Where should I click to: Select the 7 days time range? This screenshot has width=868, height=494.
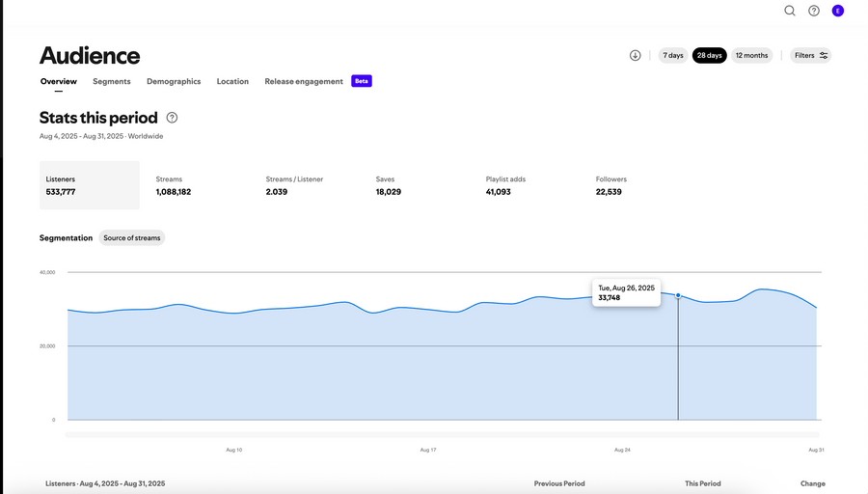[x=673, y=55]
